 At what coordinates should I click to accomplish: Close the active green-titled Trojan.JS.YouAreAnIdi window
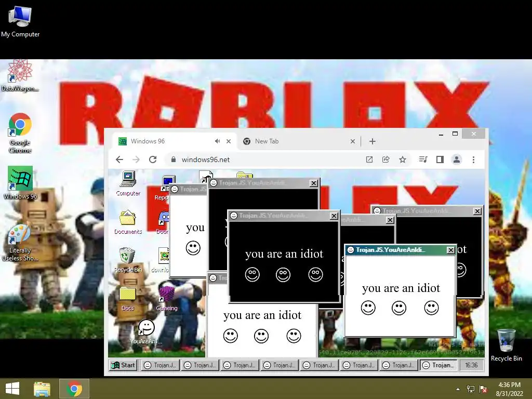coord(450,250)
